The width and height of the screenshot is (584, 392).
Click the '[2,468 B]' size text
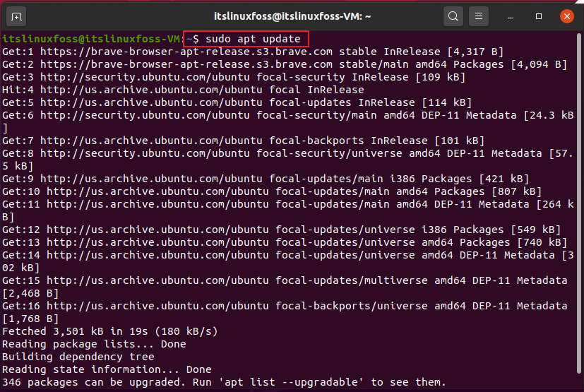(30, 293)
